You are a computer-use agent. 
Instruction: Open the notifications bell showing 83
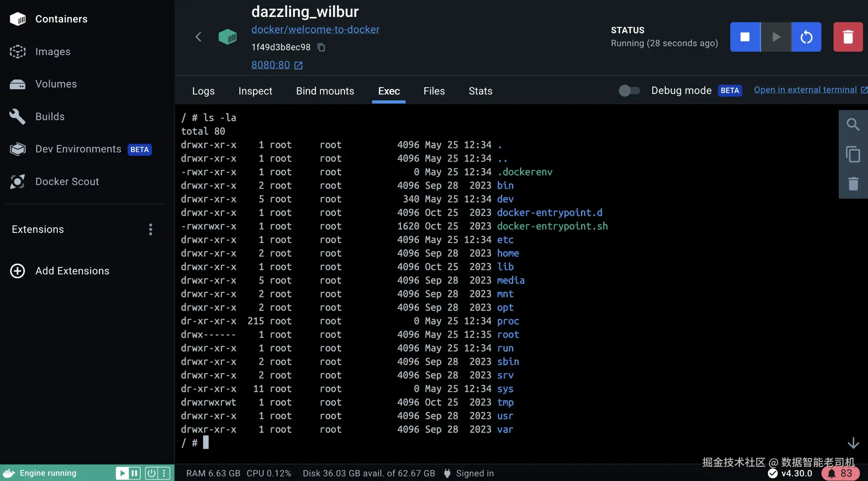tap(840, 473)
